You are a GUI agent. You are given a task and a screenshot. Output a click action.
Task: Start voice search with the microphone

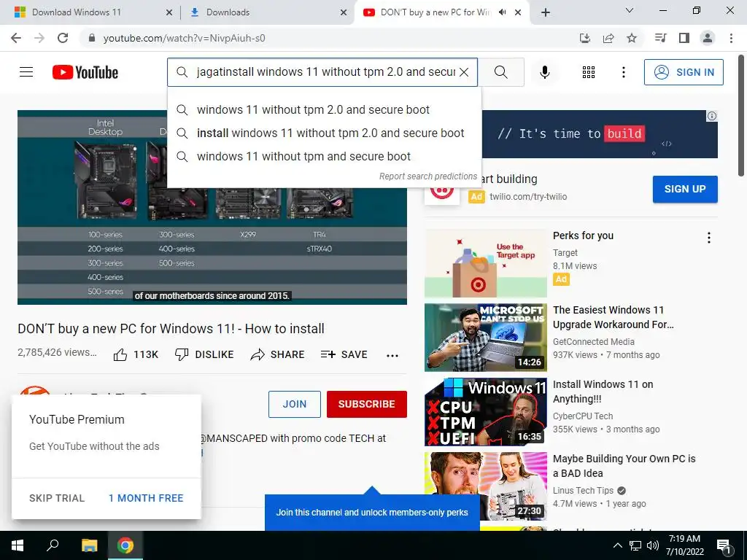click(544, 72)
